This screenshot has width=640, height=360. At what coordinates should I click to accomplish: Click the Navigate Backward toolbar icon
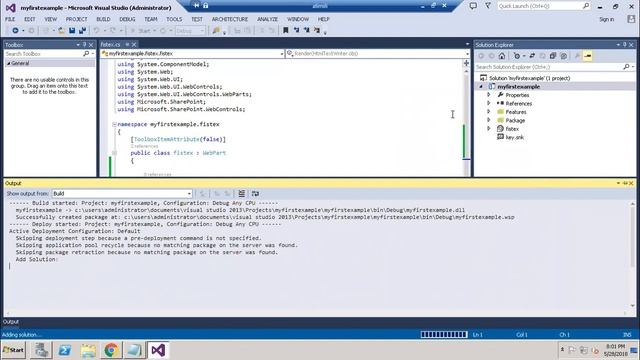tap(15, 31)
